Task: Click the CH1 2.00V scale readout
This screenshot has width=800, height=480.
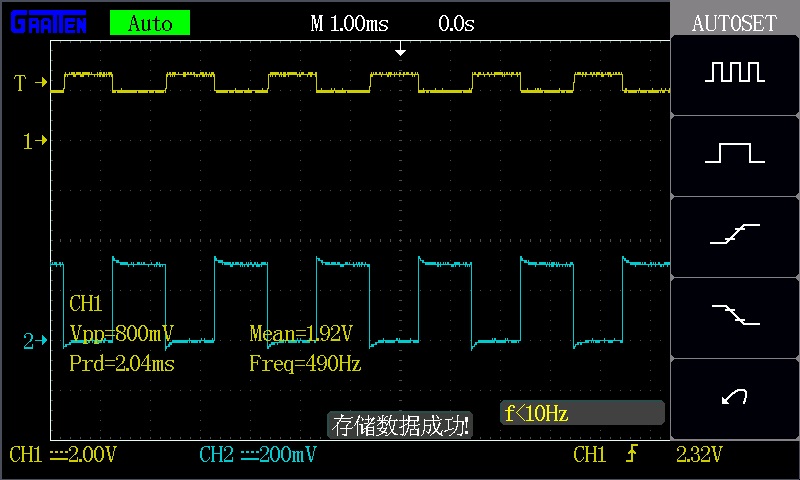Action: coord(63,454)
